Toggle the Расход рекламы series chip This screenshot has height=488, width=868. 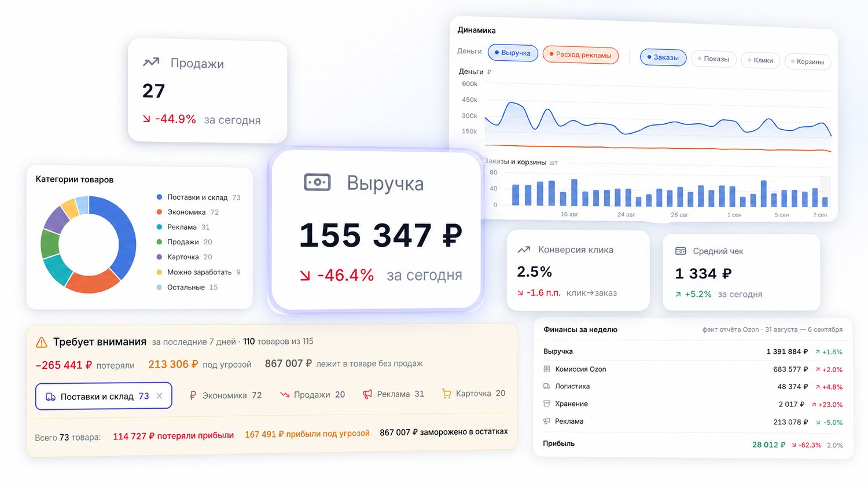(580, 55)
